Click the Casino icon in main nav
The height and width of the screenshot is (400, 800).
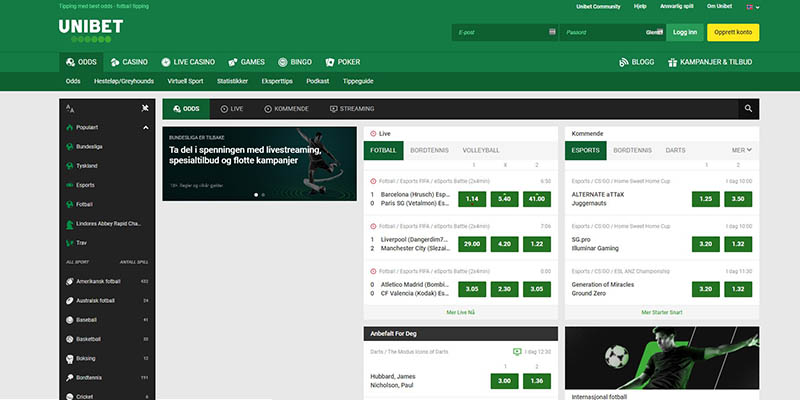115,62
